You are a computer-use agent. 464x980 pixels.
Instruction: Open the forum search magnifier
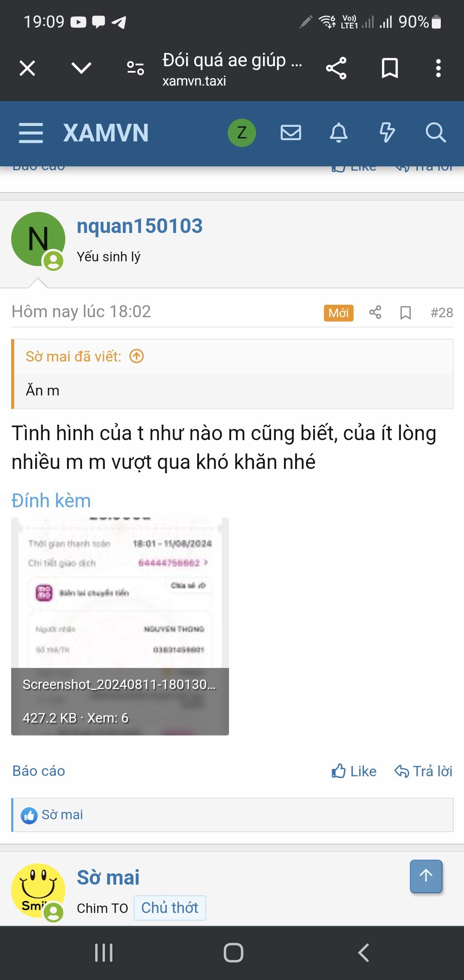click(436, 132)
